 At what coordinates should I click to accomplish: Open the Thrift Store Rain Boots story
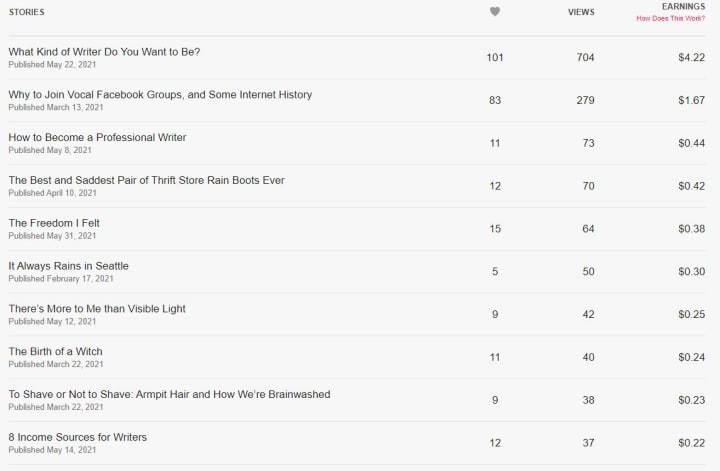(146, 180)
